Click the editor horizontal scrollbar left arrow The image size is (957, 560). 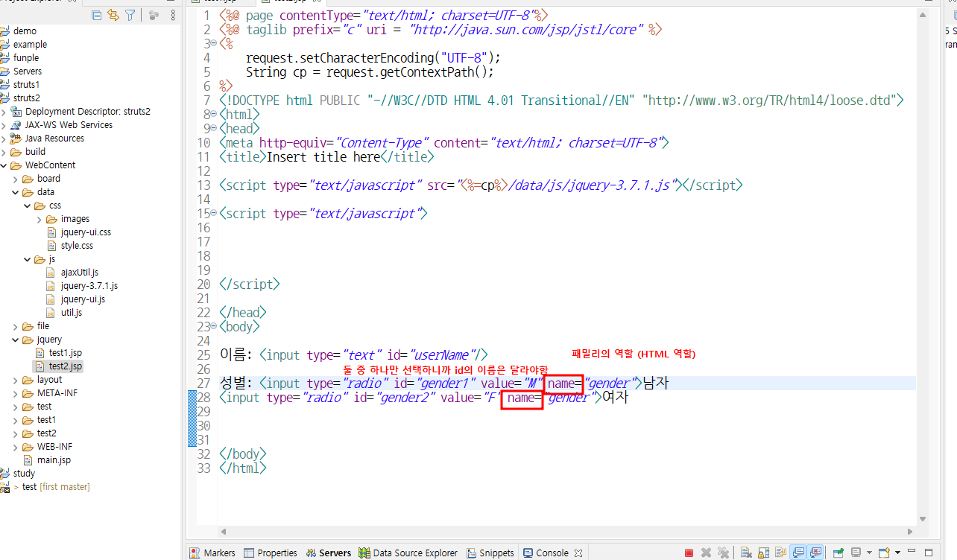[x=223, y=532]
